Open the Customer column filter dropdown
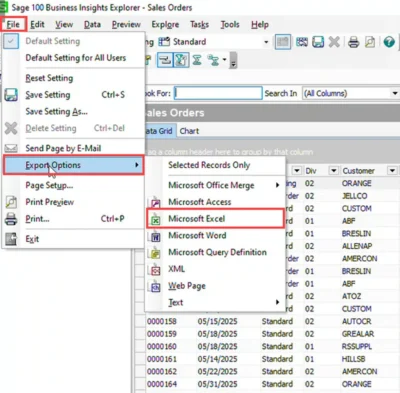 point(392,171)
